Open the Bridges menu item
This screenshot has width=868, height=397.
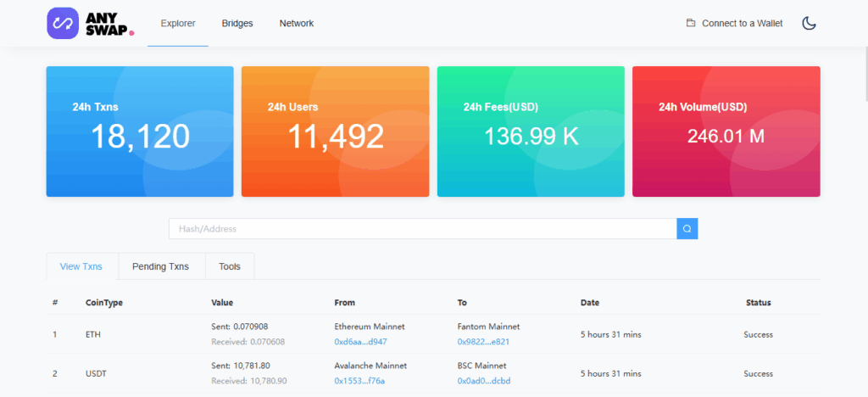tap(237, 23)
